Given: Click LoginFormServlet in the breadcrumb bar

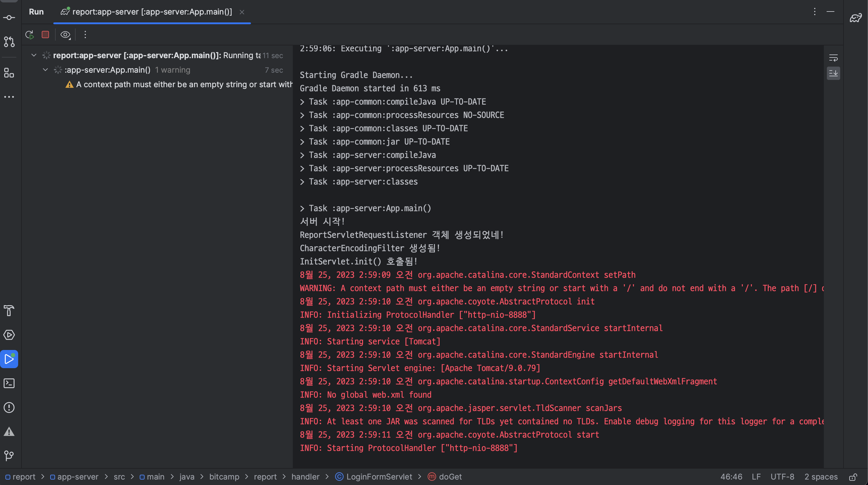Looking at the screenshot, I should (379, 477).
